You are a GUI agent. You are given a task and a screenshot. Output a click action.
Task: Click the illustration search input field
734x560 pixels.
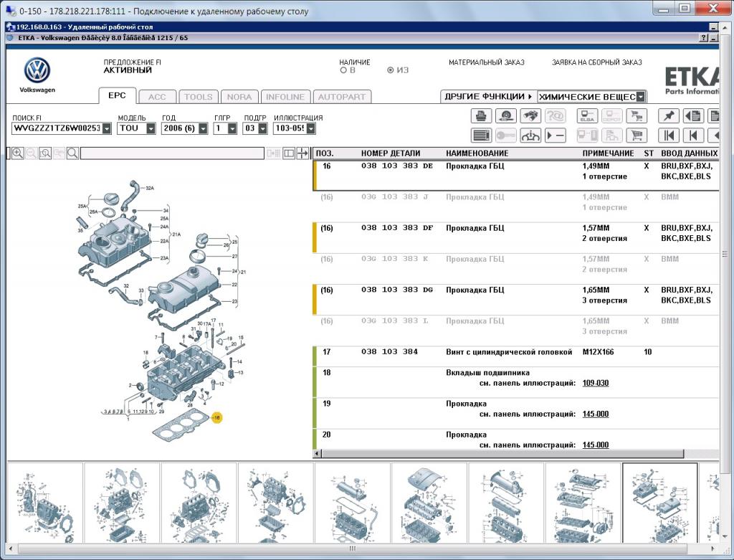click(172, 153)
